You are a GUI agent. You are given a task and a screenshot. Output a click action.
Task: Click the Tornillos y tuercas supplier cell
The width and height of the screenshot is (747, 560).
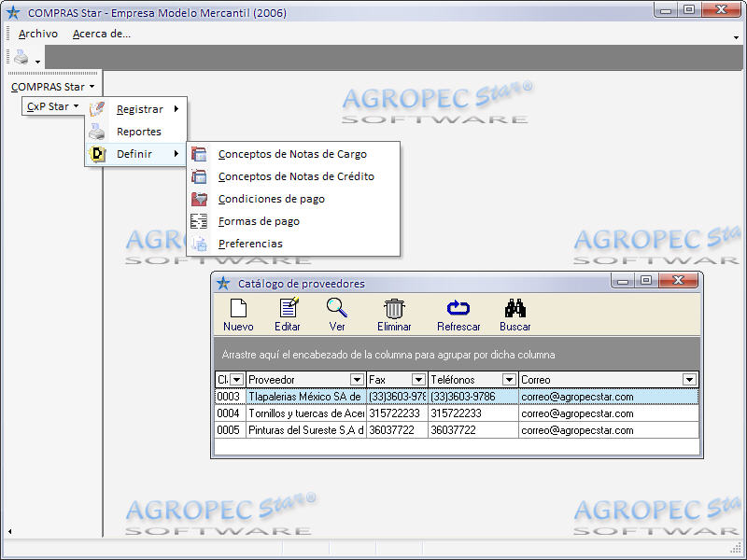(x=306, y=413)
